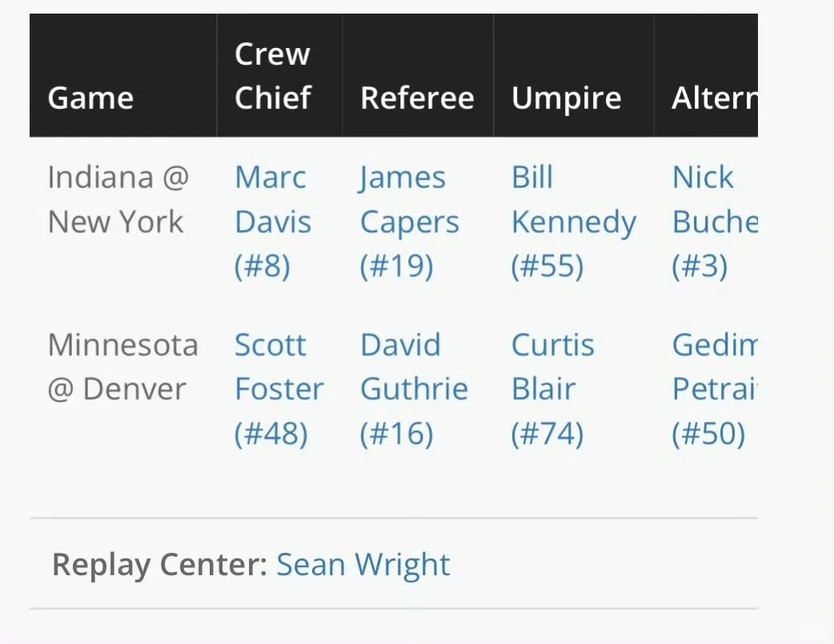Image resolution: width=834 pixels, height=644 pixels.
Task: Open Scott Foster crew chief link
Action: coord(279,367)
